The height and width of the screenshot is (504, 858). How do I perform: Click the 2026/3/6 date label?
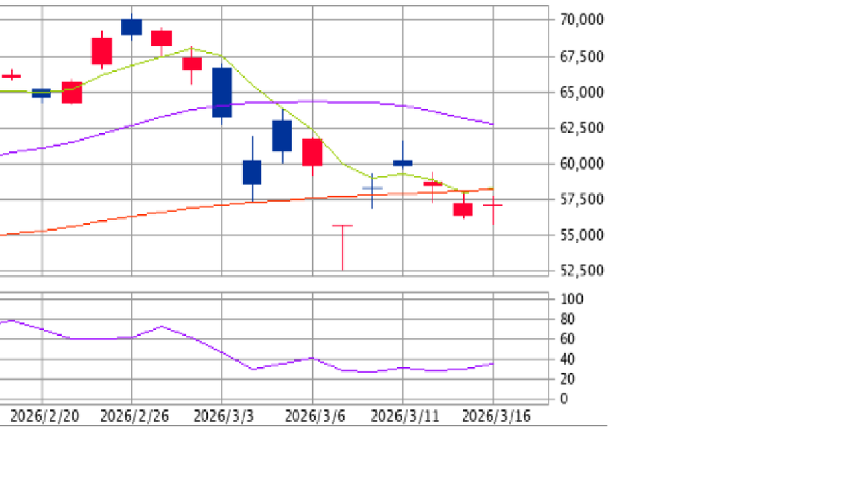pos(314,416)
